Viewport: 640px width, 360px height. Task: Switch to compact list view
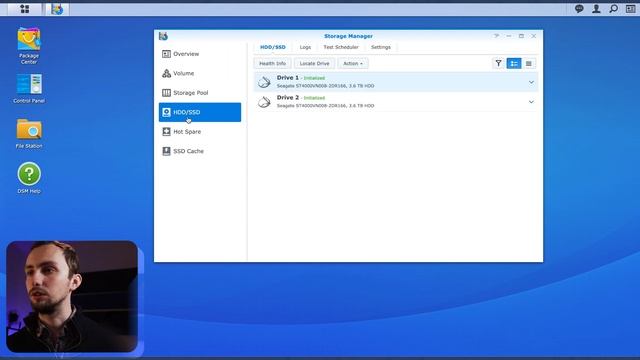tap(529, 63)
